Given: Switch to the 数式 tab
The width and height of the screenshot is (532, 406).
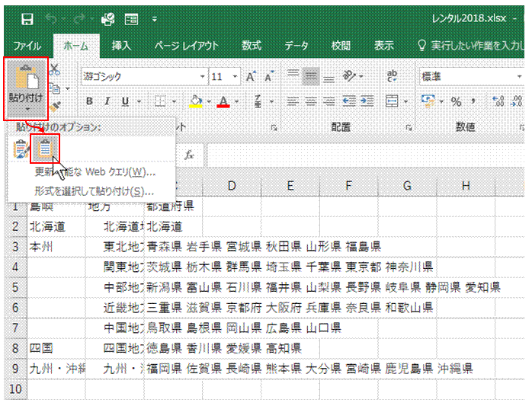Looking at the screenshot, I should coord(252,46).
